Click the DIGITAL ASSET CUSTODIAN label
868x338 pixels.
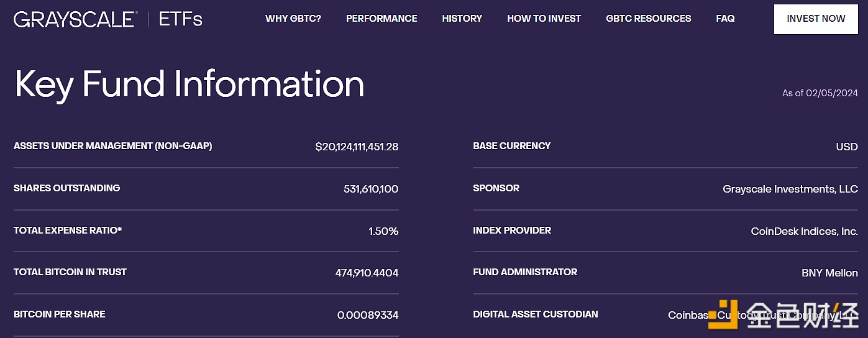[x=536, y=314]
